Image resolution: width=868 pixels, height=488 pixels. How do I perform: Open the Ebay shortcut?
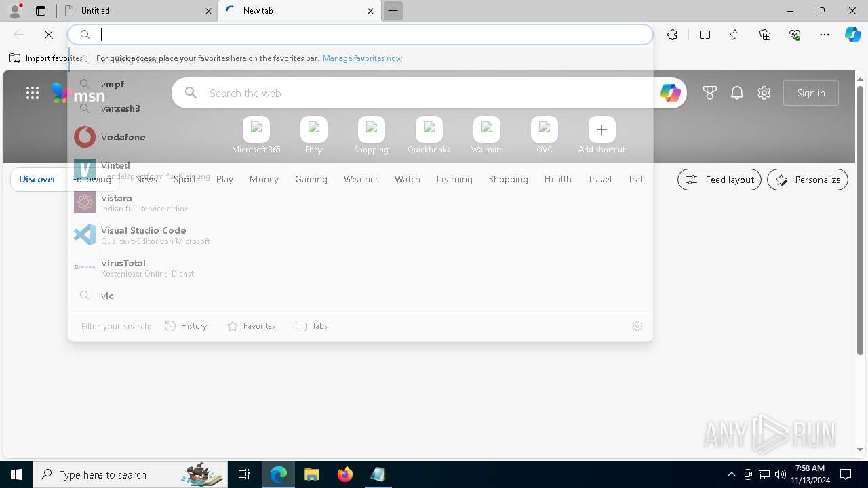click(x=314, y=135)
